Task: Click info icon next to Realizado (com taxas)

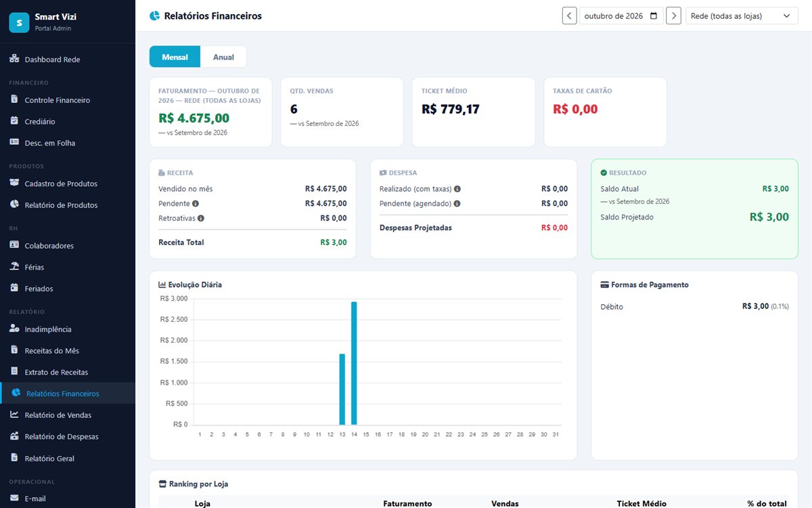Action: 457,189
